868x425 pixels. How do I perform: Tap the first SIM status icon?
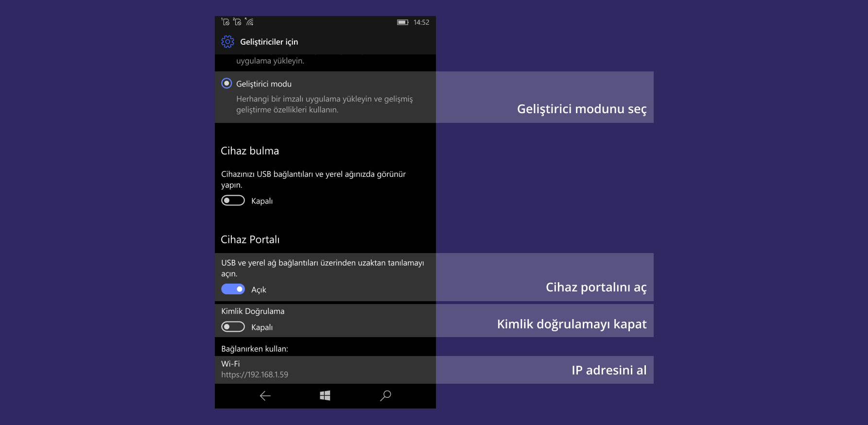click(226, 22)
